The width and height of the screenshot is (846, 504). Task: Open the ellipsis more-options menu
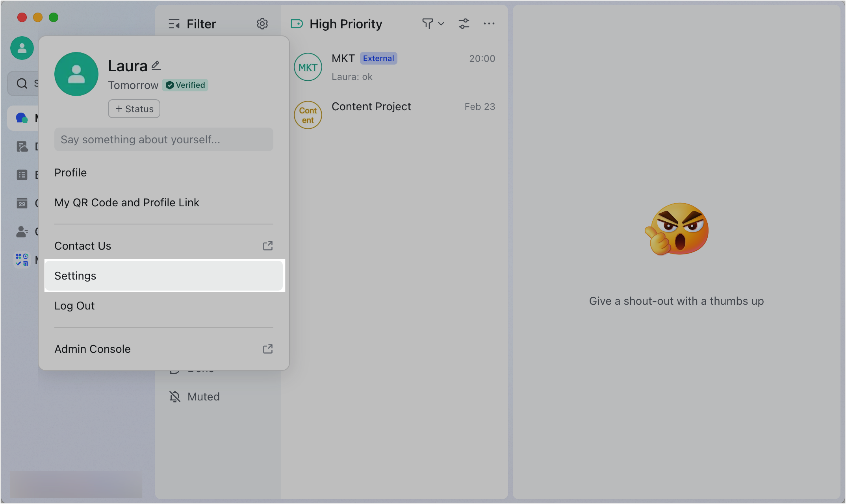(x=489, y=24)
